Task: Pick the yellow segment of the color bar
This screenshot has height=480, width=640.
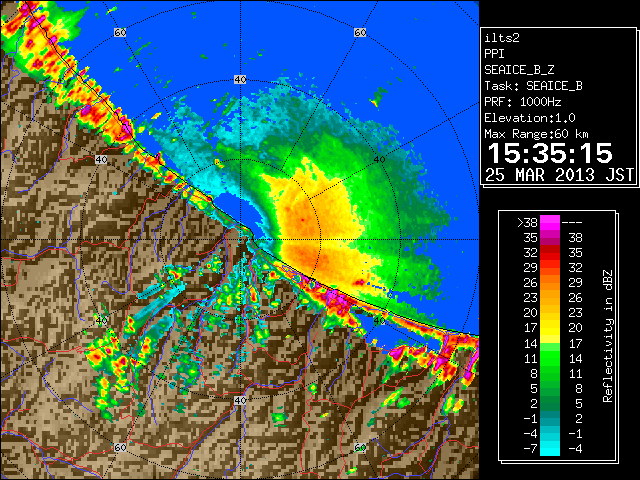Action: [550, 328]
